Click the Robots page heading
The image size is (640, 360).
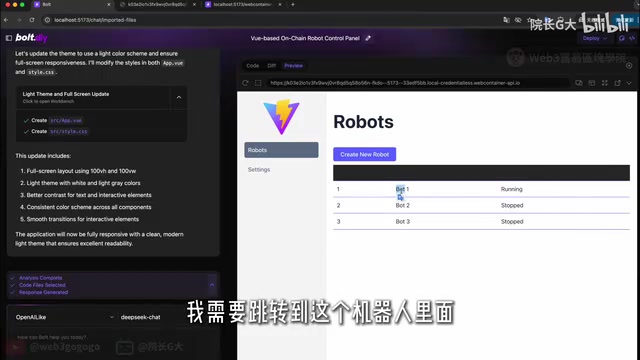pos(363,122)
